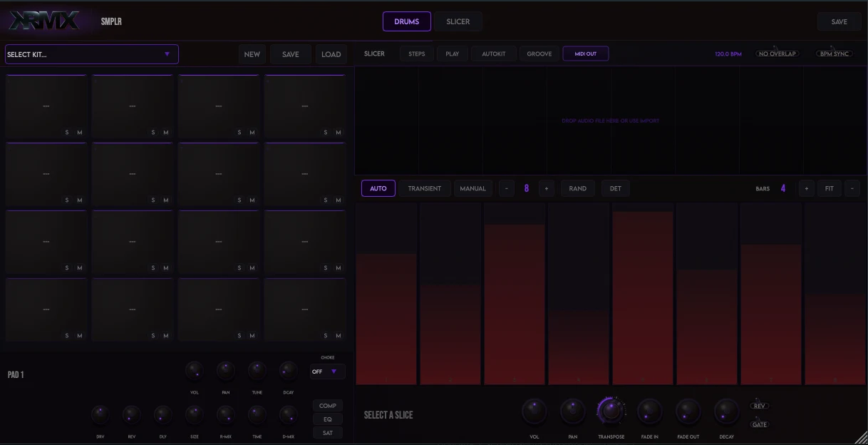Click the RAND button
This screenshot has width=868, height=445.
tap(578, 188)
